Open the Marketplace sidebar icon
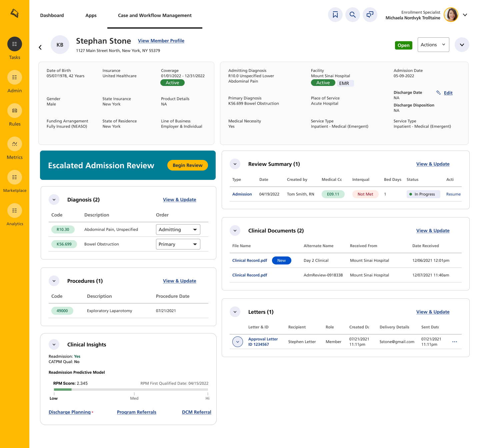The height and width of the screenshot is (448, 480). click(15, 177)
